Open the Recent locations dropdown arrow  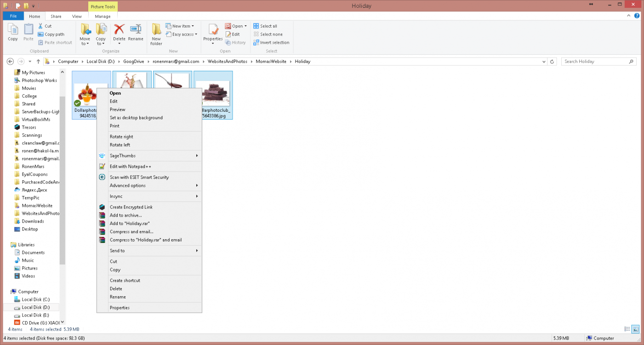(30, 61)
